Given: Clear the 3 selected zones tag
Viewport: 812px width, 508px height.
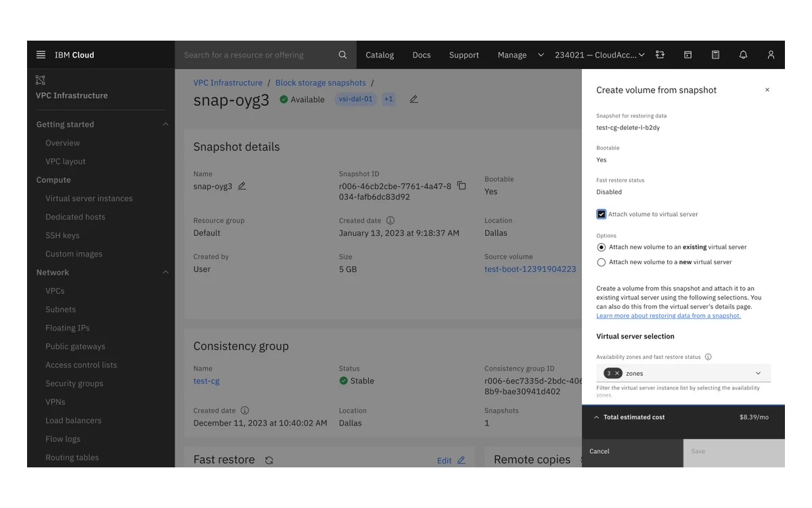Looking at the screenshot, I should [616, 373].
